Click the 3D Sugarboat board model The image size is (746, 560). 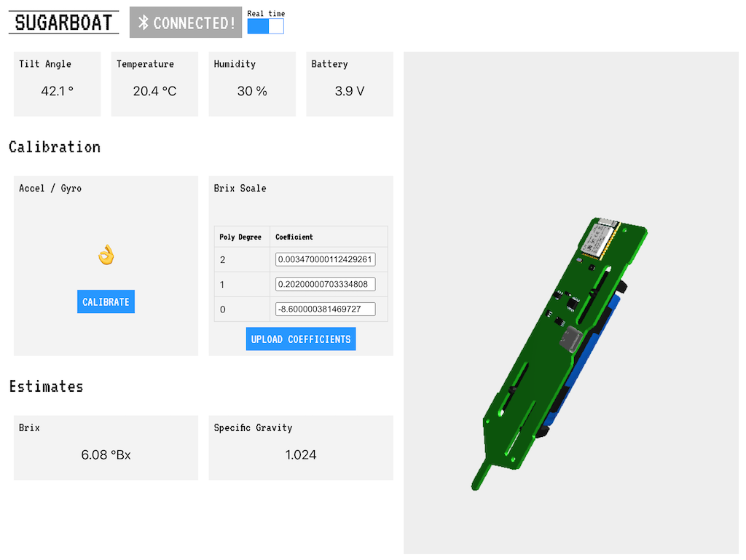[559, 354]
